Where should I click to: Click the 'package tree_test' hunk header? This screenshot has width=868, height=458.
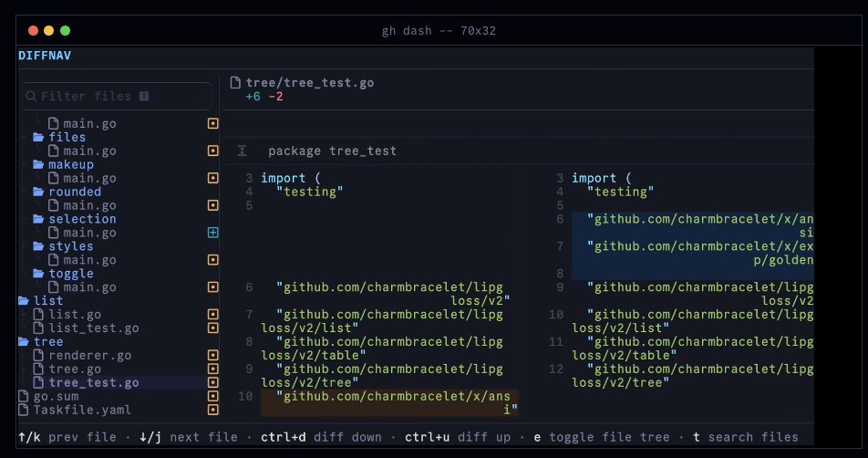[x=332, y=151]
